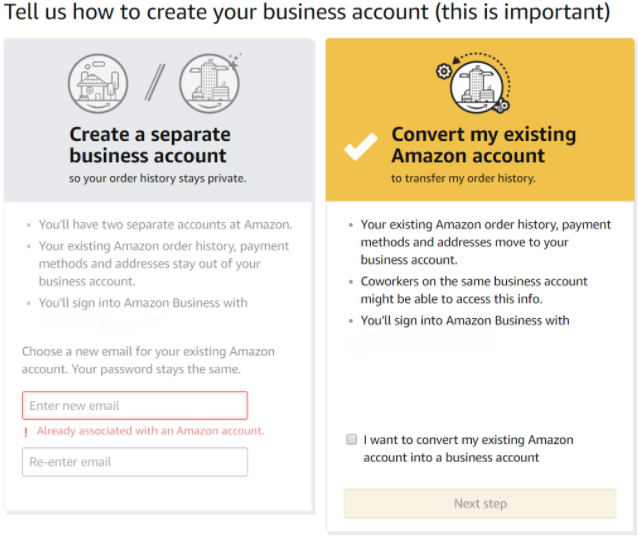The width and height of the screenshot is (638, 541).
Task: Click the "Tell us how to create your business account" heading
Action: pyautogui.click(x=307, y=14)
